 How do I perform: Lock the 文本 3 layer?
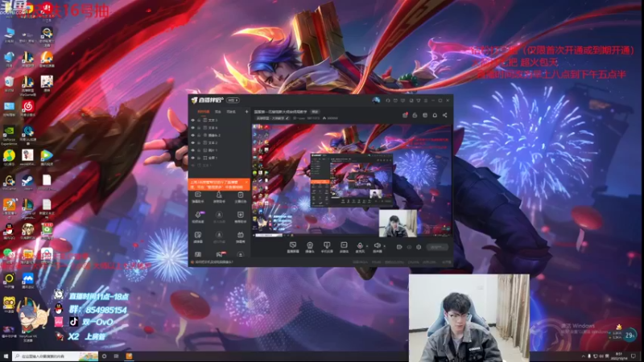[199, 120]
